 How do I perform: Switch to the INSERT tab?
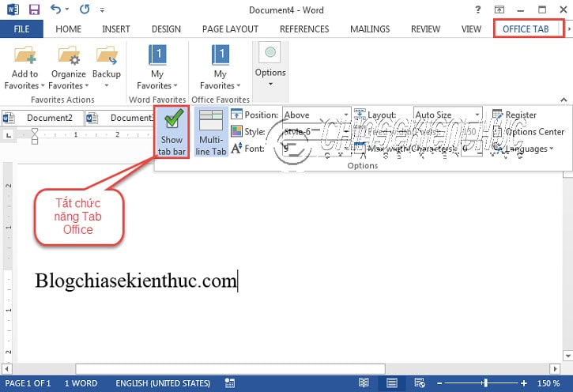(x=116, y=29)
